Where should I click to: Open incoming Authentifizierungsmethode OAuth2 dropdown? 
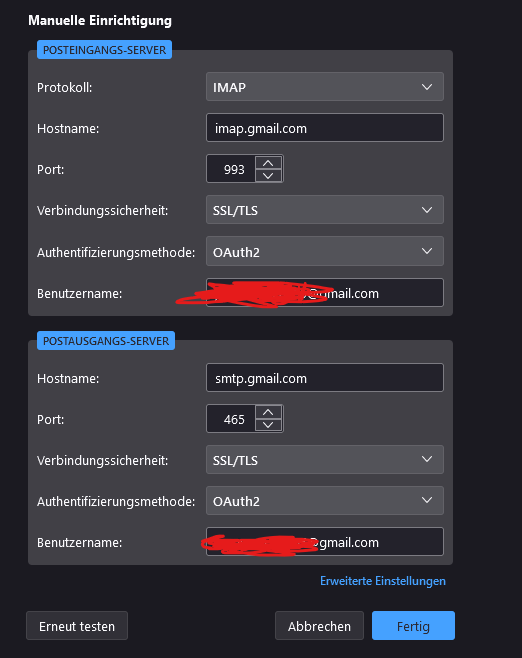click(x=325, y=251)
